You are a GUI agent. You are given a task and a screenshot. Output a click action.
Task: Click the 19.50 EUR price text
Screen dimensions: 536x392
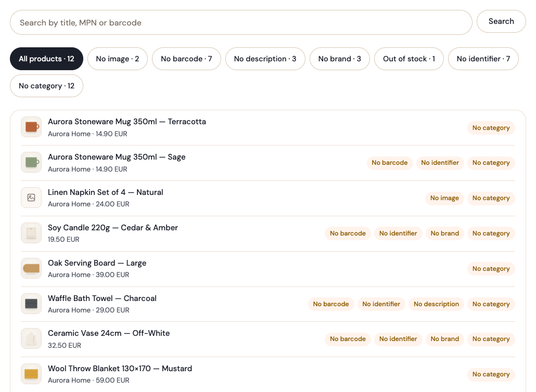click(x=63, y=240)
